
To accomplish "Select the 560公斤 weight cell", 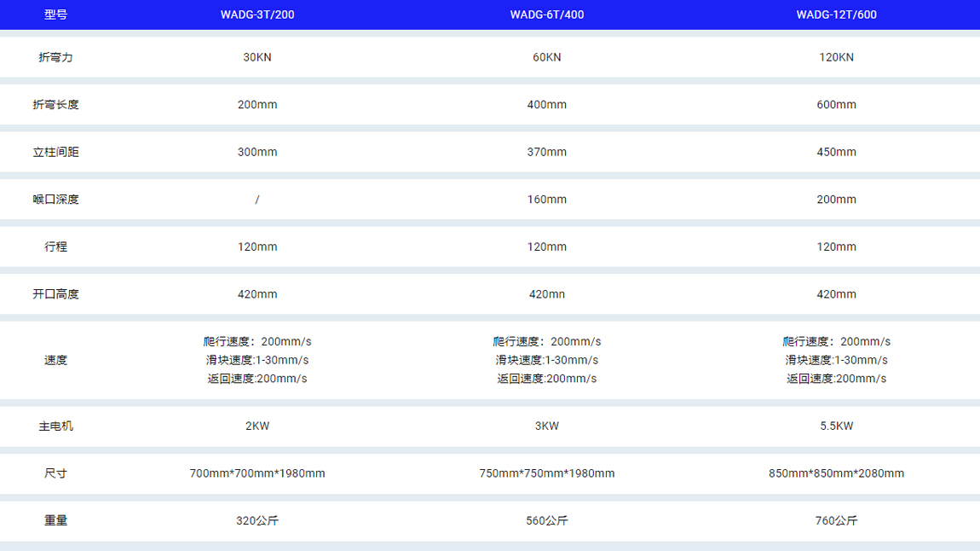I will 546,520.
